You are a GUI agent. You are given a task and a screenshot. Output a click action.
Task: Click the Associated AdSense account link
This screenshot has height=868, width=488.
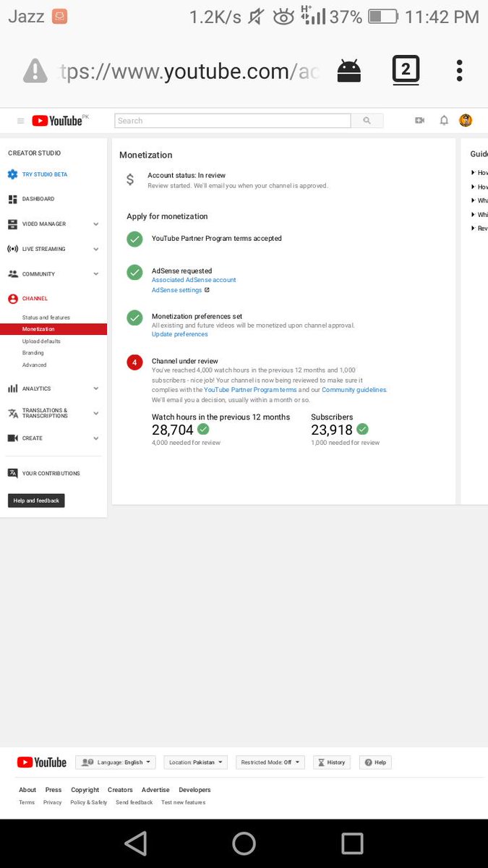(x=194, y=280)
